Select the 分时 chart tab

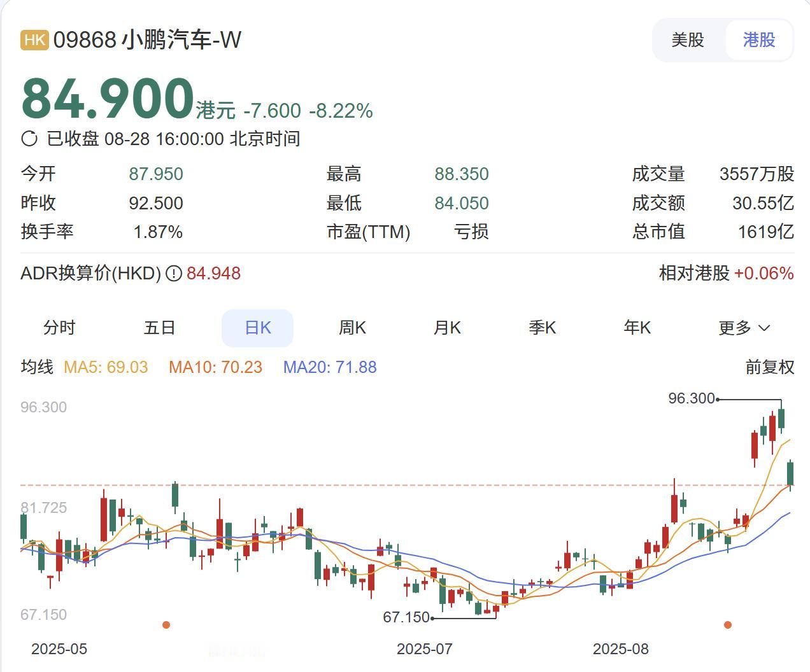coord(59,328)
